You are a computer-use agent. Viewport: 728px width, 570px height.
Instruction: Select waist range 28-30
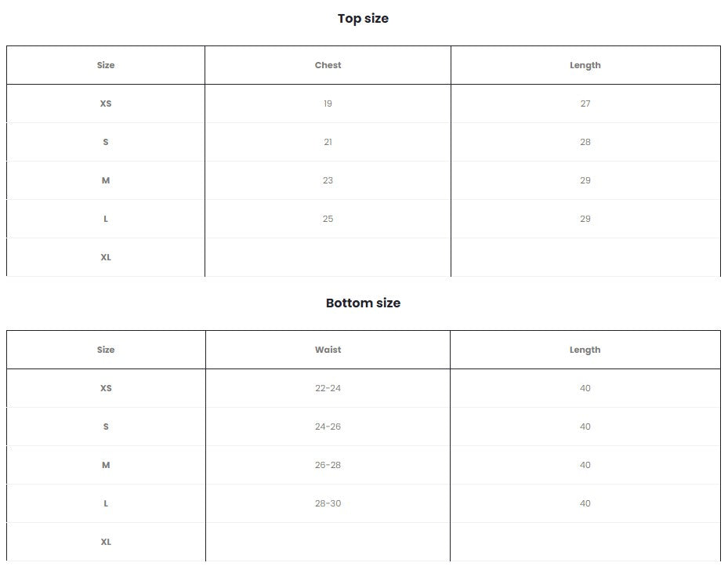point(328,503)
